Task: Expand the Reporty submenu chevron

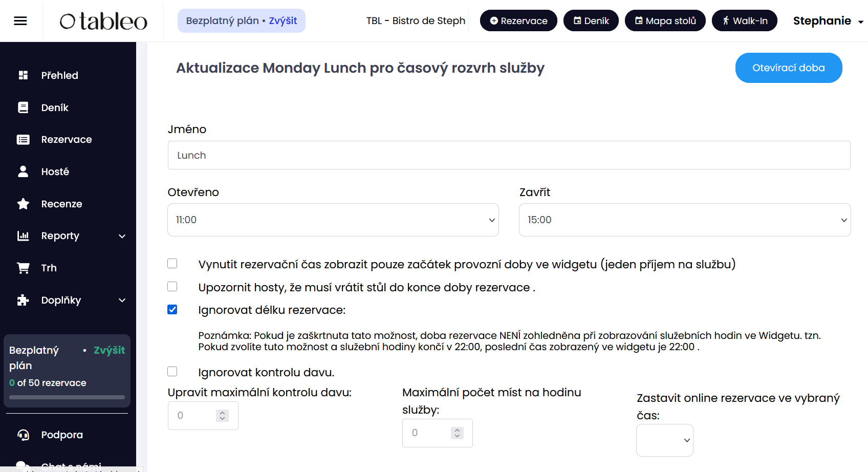Action: coord(122,236)
